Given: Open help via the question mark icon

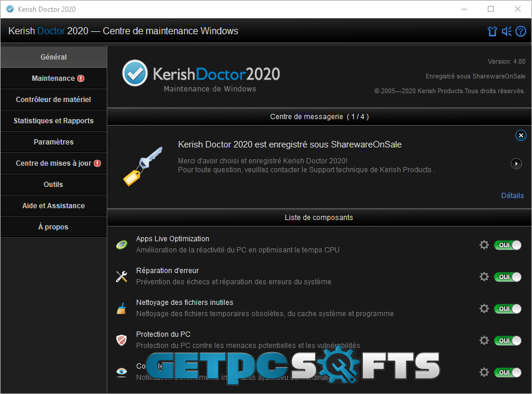Looking at the screenshot, I should [521, 31].
